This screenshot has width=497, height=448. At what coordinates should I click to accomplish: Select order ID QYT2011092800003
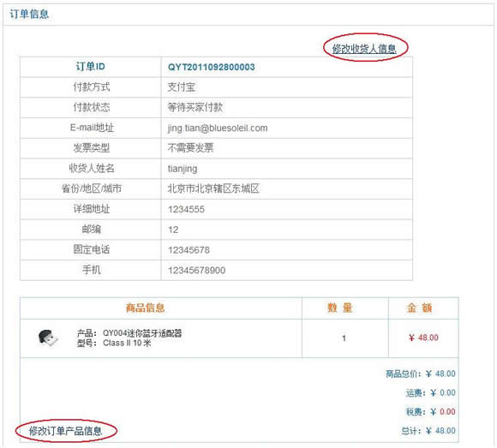[211, 67]
